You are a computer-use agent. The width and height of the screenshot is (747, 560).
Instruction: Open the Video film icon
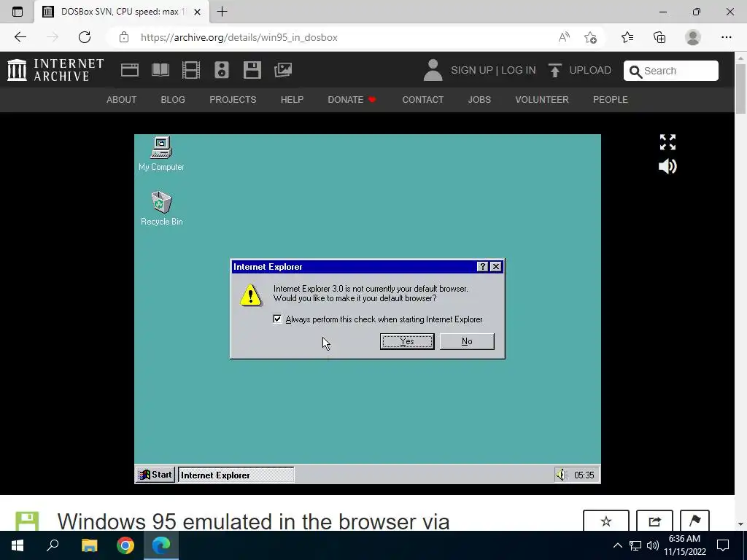coord(191,70)
